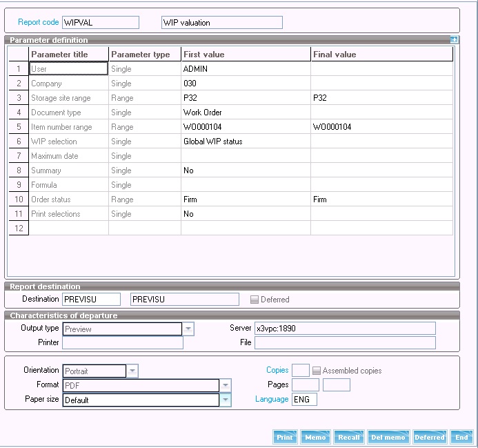Select the User parameter title cell
The height and width of the screenshot is (448, 478).
(x=68, y=68)
